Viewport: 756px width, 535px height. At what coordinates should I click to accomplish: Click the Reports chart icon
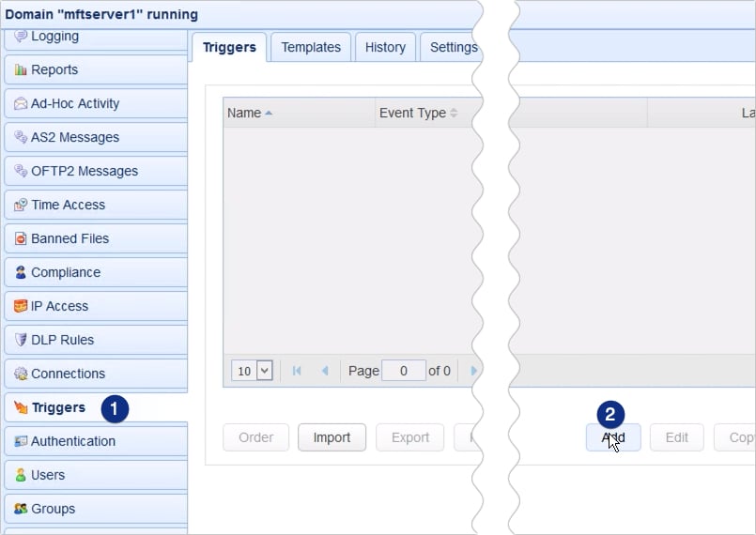point(21,69)
